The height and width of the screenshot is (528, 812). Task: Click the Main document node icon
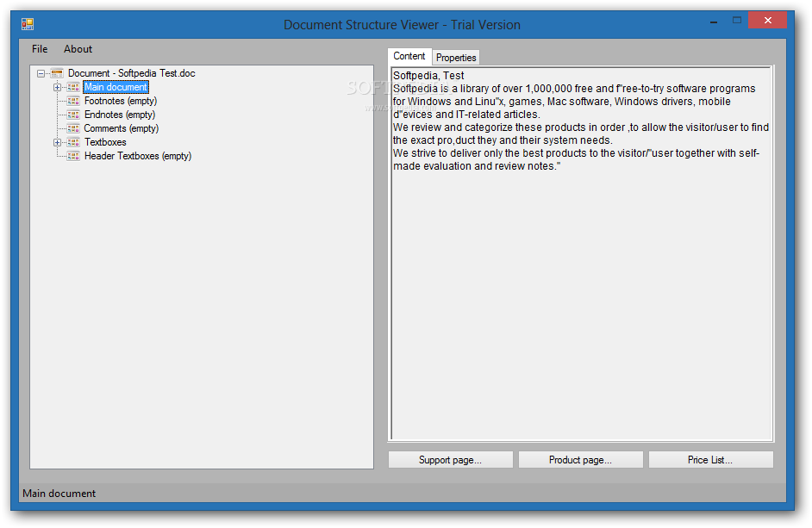tap(73, 88)
